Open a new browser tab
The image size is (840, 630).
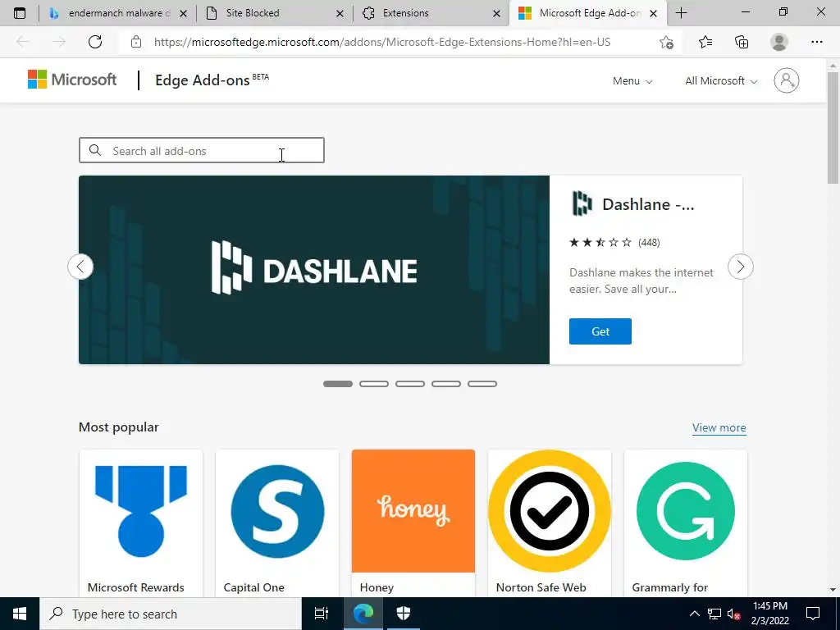682,13
